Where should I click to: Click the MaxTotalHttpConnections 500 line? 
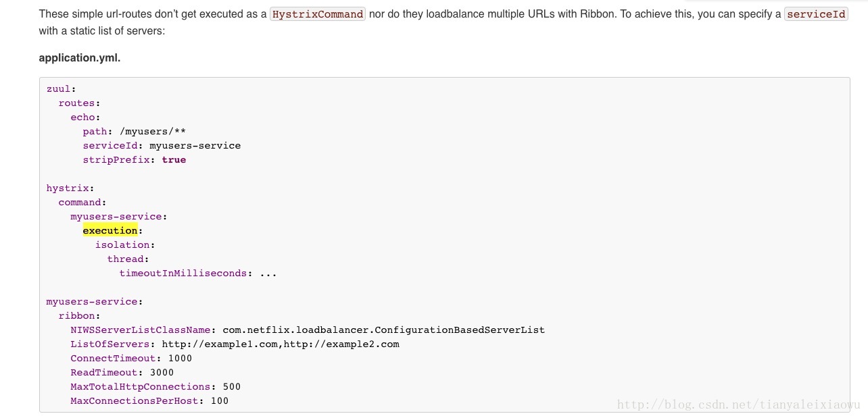point(155,387)
